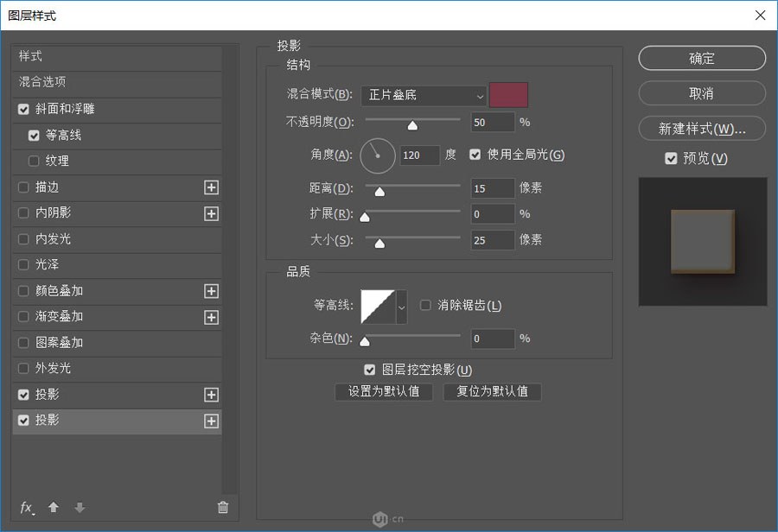Screen dimensions: 778x532
Task: Disable the 使用全局光 checkbox
Action: coord(475,155)
